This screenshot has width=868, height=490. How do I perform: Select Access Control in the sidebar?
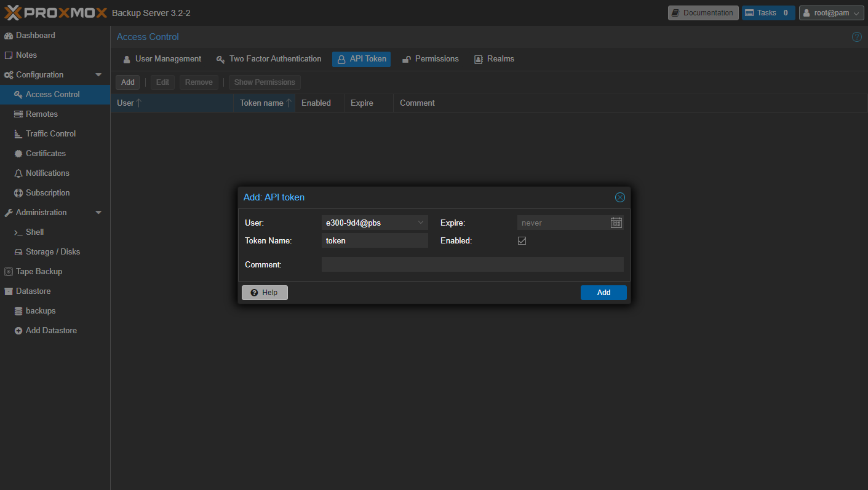point(55,95)
